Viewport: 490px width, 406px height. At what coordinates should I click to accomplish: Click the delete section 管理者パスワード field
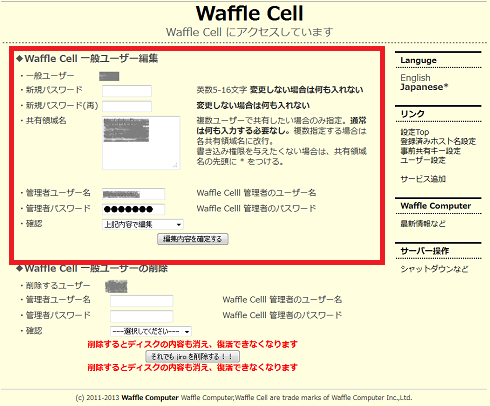142,316
